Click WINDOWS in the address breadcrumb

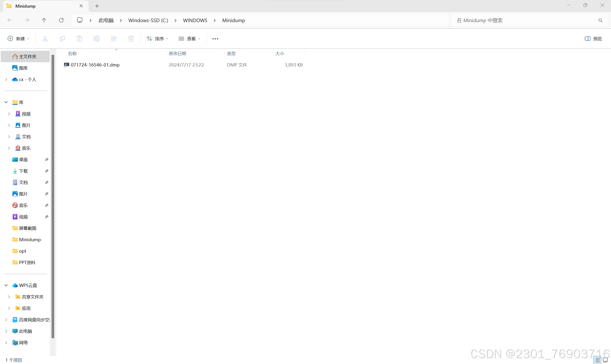(195, 20)
